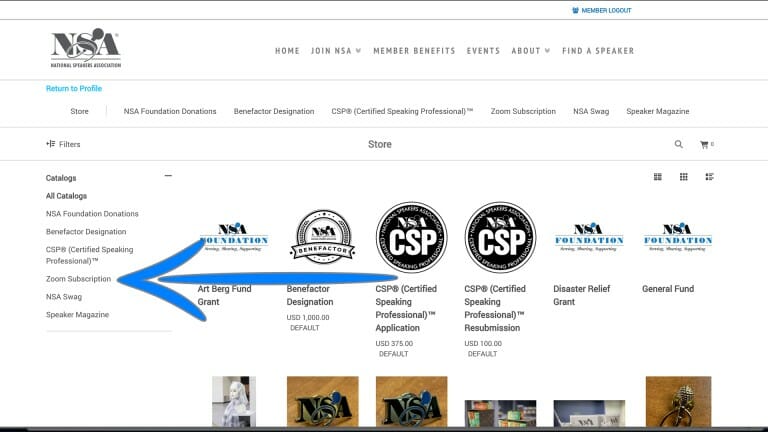Select Benefactor Designation top tab

pyautogui.click(x=274, y=111)
